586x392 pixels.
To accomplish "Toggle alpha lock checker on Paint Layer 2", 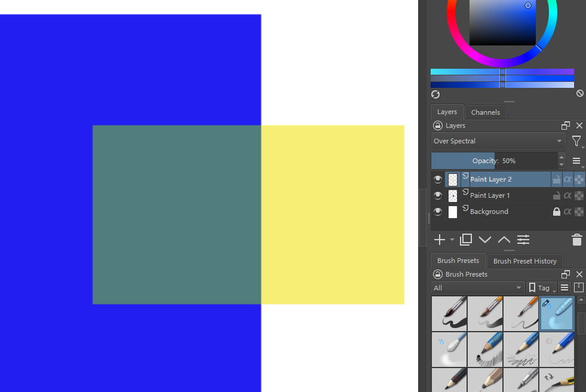I will click(x=579, y=179).
